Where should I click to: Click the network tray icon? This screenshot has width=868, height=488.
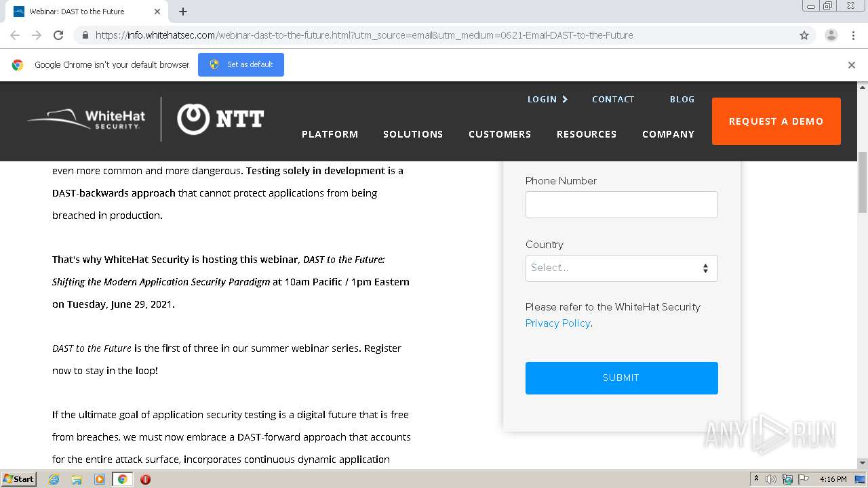[x=787, y=479]
